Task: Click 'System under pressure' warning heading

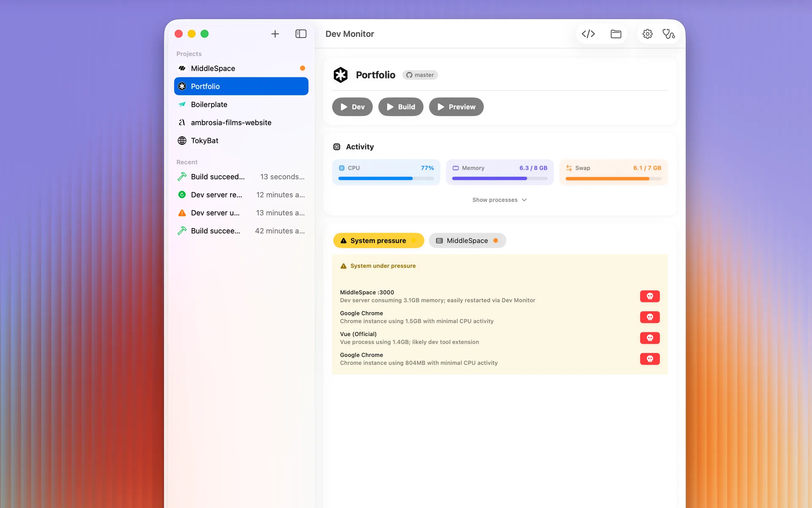Action: pyautogui.click(x=383, y=266)
